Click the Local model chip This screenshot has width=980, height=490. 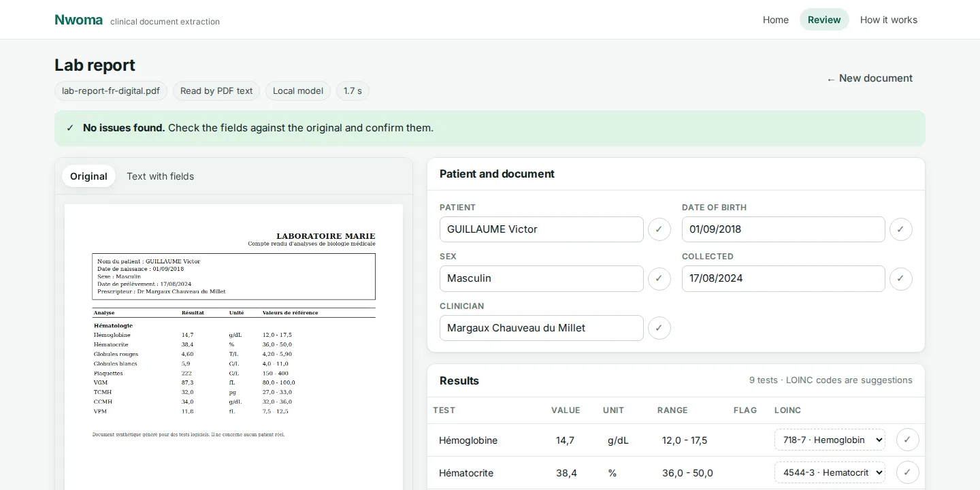(x=298, y=91)
